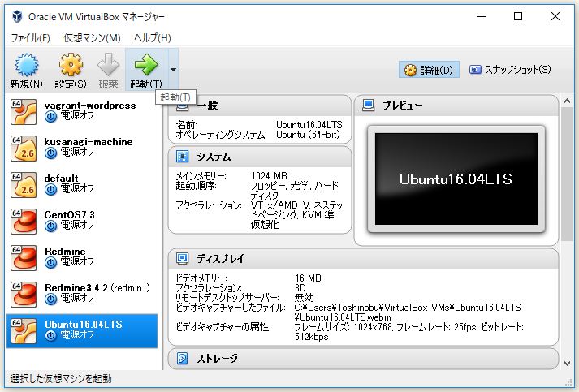Viewport: 579px width, 392px height.
Task: Switch to the Details 詳細(D) view button
Action: pos(429,70)
